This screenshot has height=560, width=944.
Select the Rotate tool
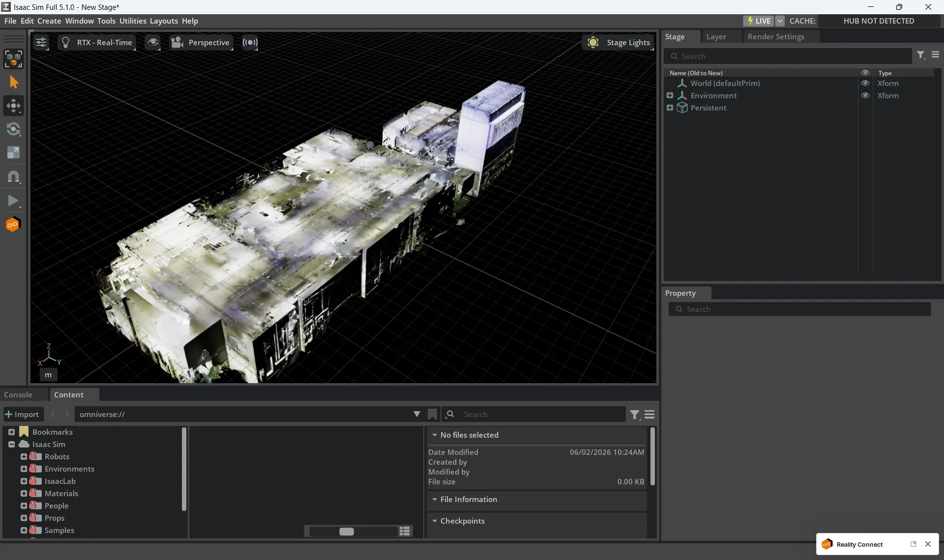(x=13, y=129)
